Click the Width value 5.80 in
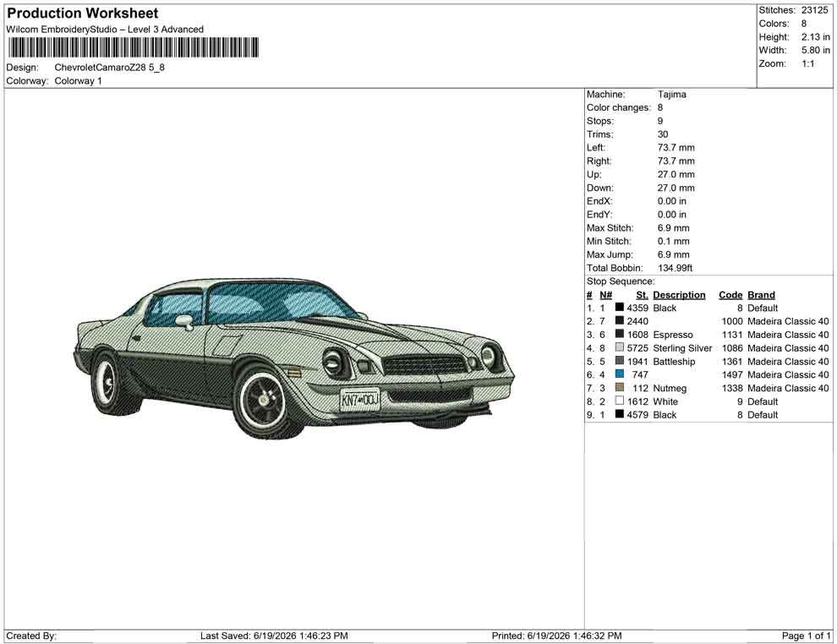The height and width of the screenshot is (644, 837). [815, 50]
